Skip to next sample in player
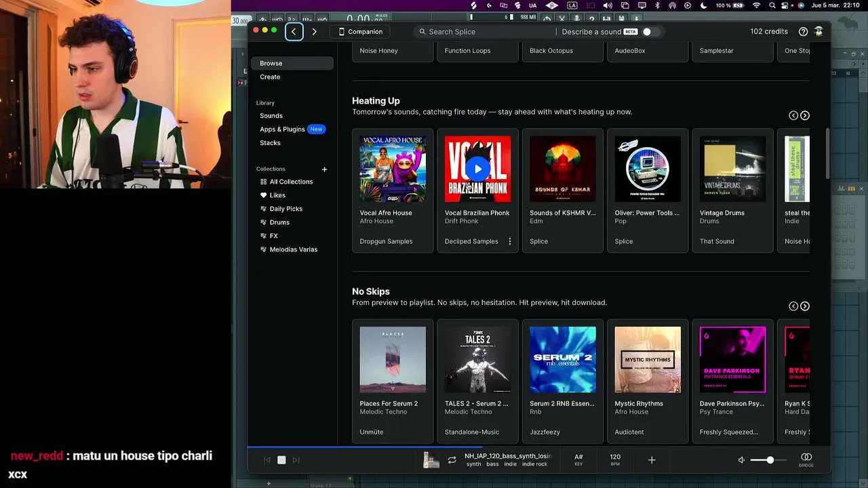This screenshot has height=488, width=868. tap(296, 460)
